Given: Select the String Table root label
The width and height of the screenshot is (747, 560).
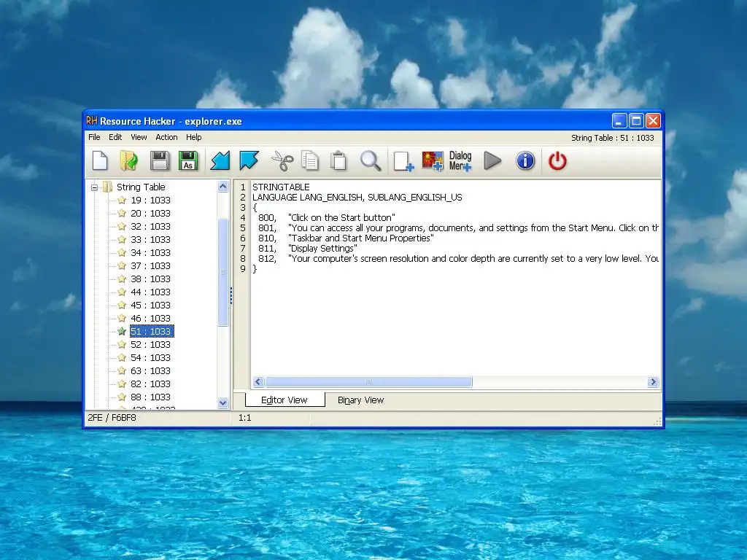Looking at the screenshot, I should pyautogui.click(x=141, y=187).
